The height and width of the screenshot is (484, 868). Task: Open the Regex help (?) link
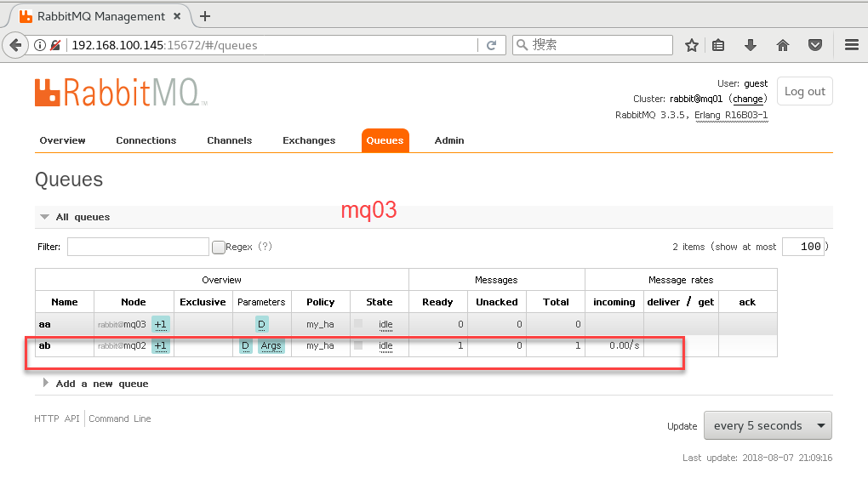point(266,247)
